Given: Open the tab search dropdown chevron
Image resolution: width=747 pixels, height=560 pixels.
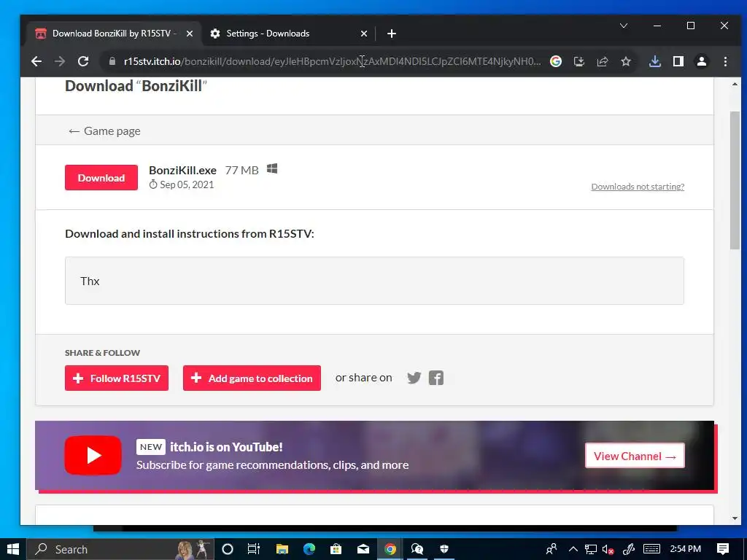Looking at the screenshot, I should (624, 26).
